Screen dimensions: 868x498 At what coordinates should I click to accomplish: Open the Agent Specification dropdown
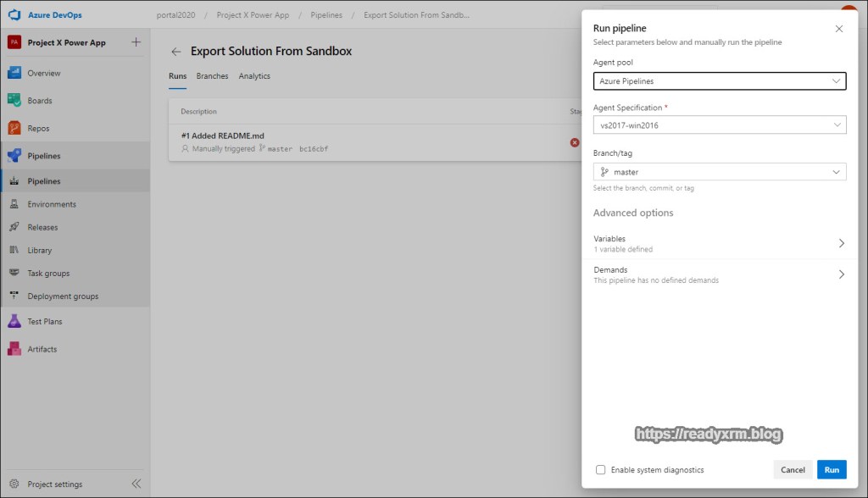[x=719, y=125]
